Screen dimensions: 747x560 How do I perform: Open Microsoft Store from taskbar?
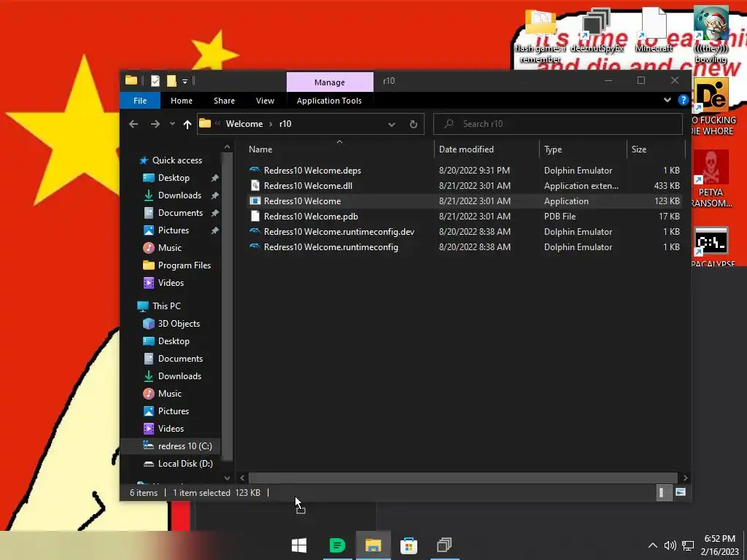[409, 545]
